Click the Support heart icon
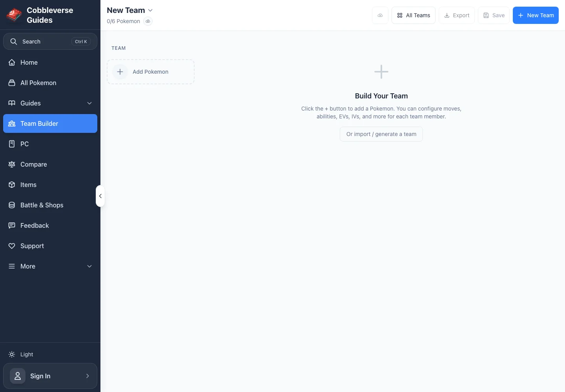The height and width of the screenshot is (392, 565). coord(12,246)
